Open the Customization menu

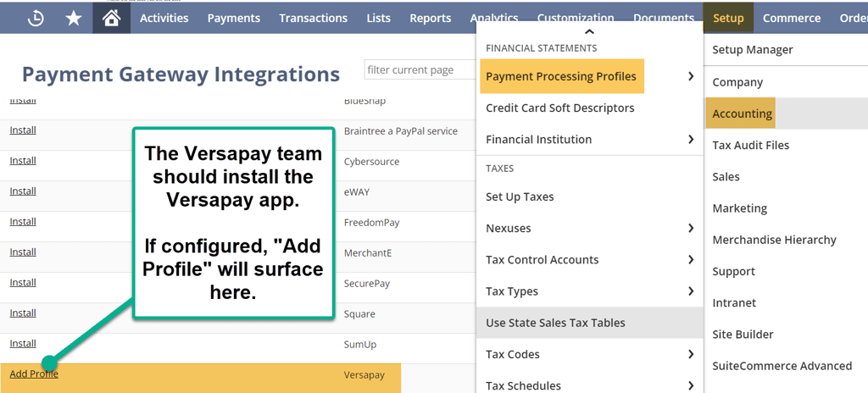[x=576, y=19]
